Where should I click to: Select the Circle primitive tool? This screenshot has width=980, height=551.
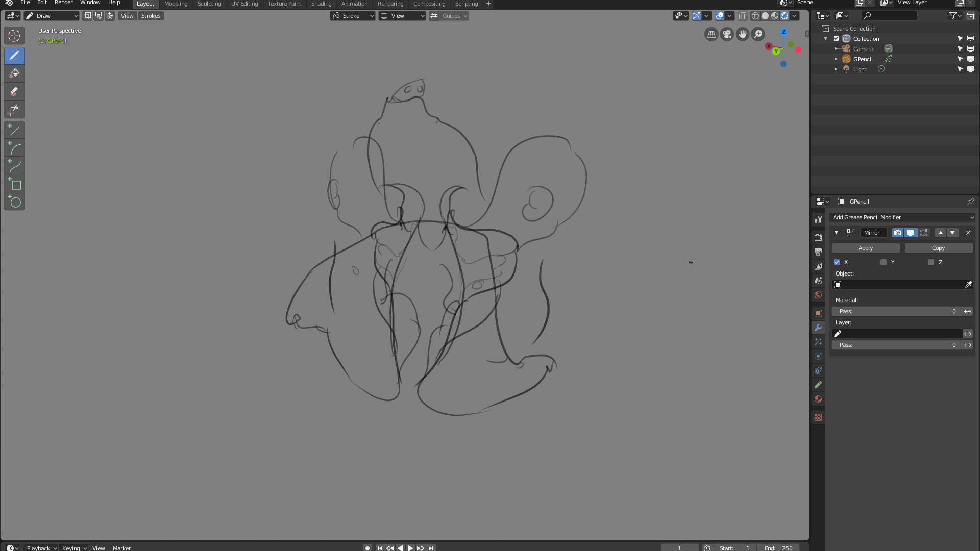tap(14, 202)
